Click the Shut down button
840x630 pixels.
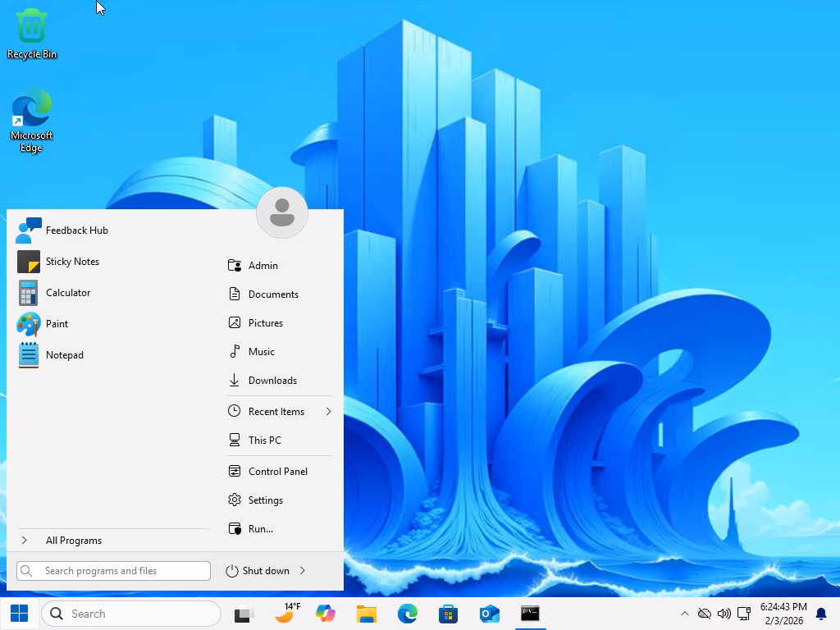click(x=258, y=571)
